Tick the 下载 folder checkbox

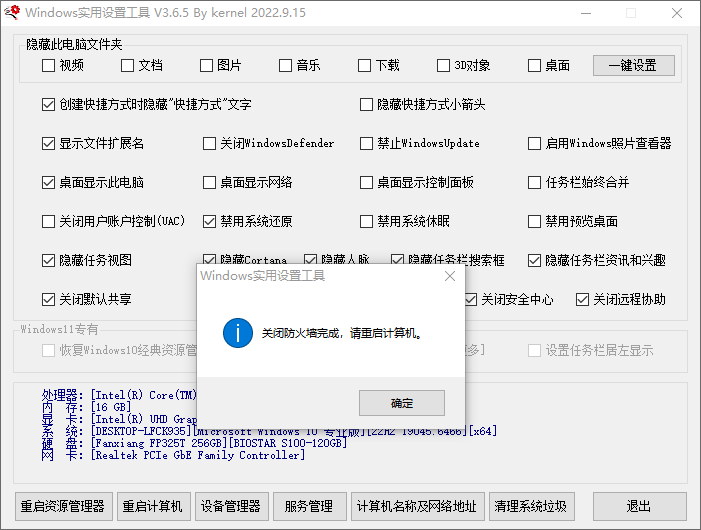(x=364, y=66)
